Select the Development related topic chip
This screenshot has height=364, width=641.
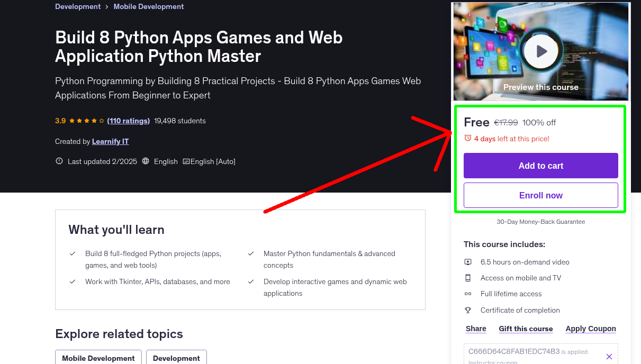(x=176, y=358)
